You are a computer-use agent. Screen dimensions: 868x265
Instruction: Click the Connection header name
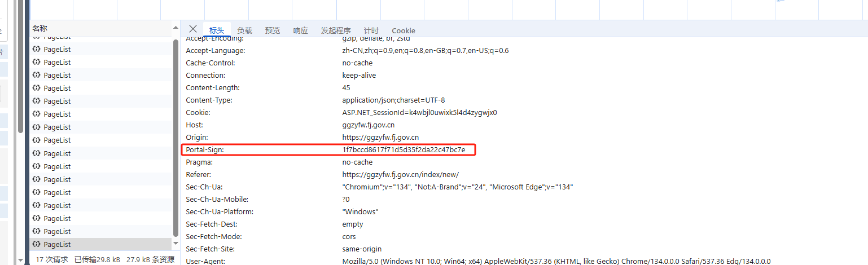(x=205, y=75)
